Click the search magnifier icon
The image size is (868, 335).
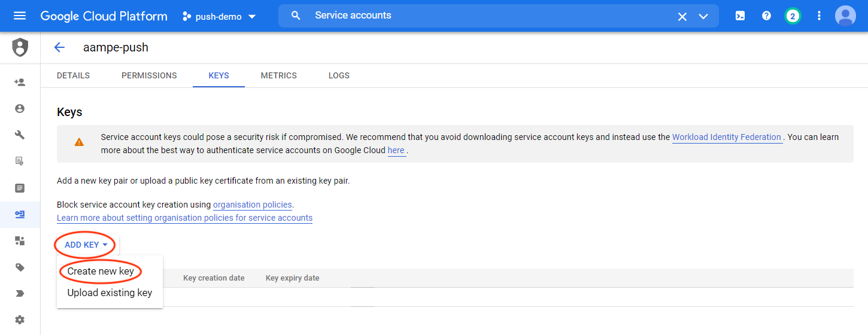[x=296, y=16]
